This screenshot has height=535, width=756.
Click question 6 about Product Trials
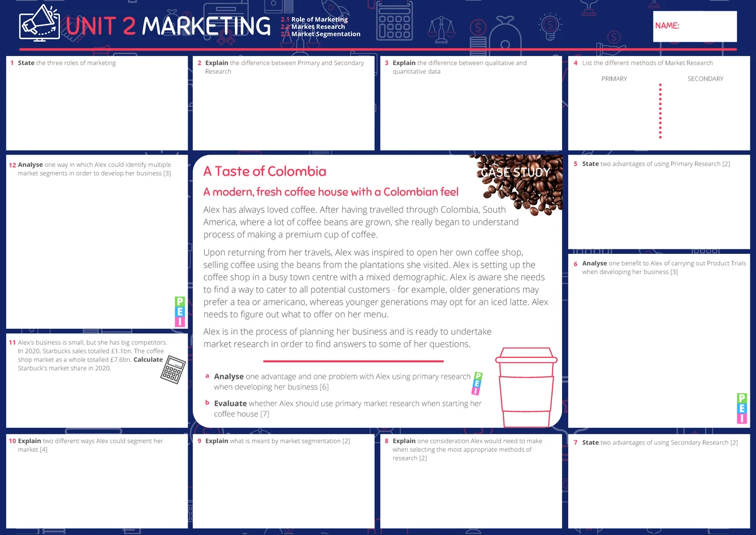(x=660, y=268)
